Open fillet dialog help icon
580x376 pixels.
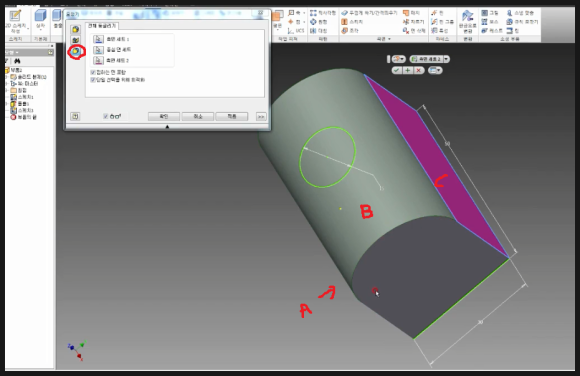click(x=75, y=117)
